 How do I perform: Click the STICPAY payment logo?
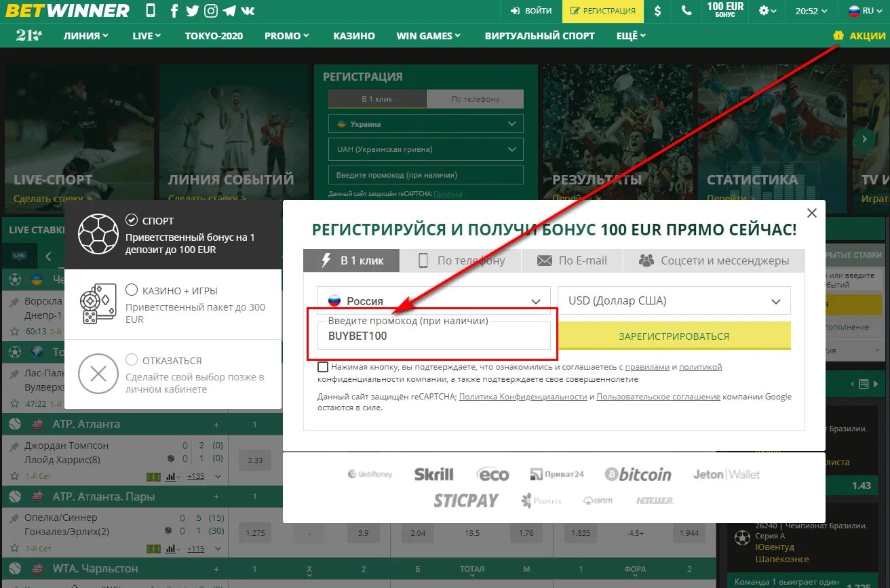[x=466, y=501]
